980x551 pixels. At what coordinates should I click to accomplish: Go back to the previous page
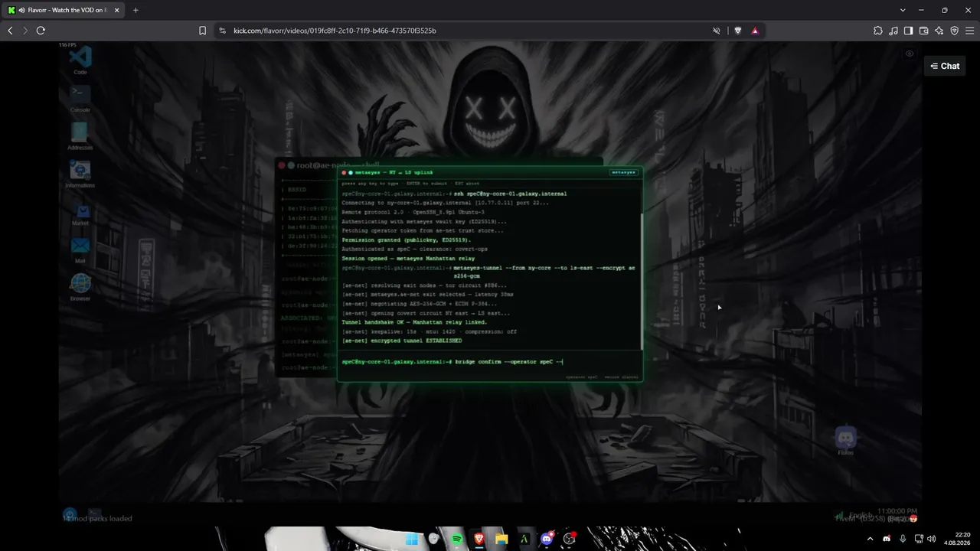10,31
